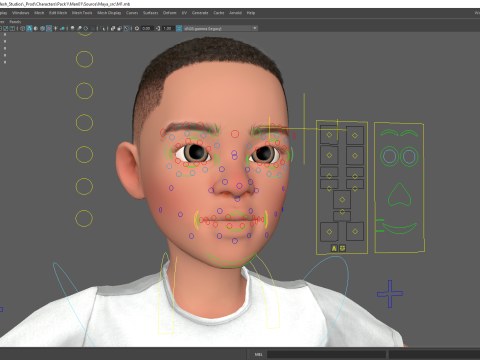This screenshot has width=480, height=360.
Task: Toggle X-ray joints icon
Action: coord(126,28)
